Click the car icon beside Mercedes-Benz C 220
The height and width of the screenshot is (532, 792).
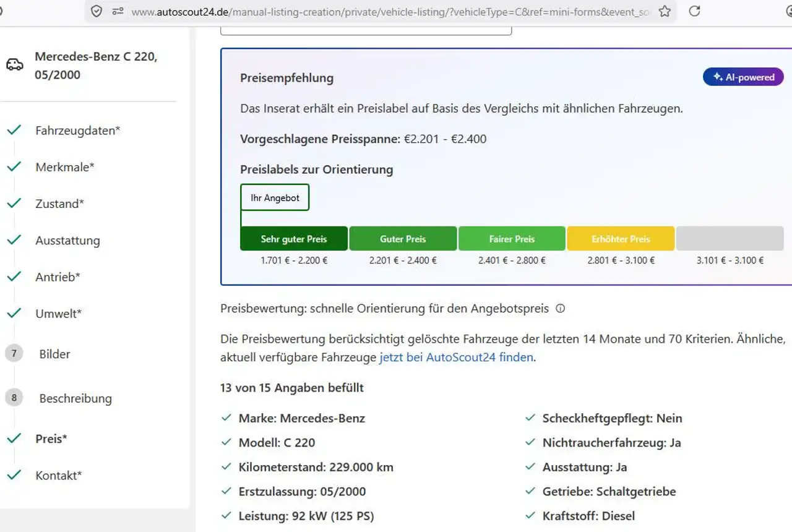pos(15,64)
